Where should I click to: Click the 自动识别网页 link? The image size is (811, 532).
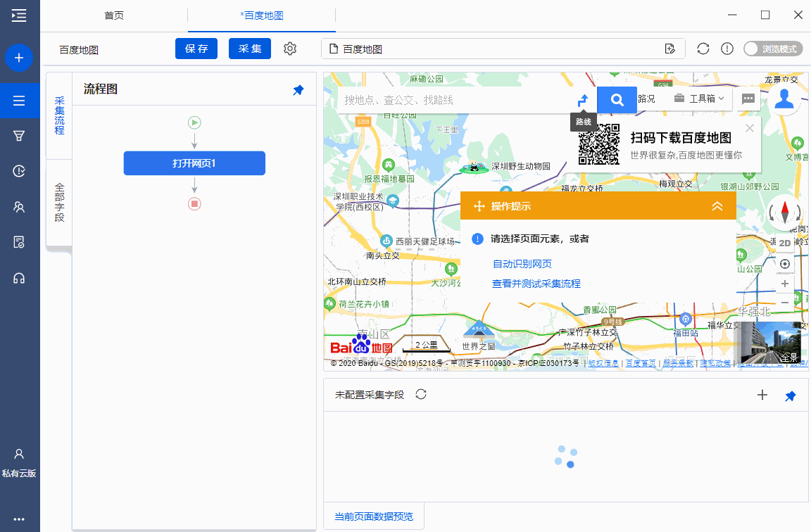point(522,264)
